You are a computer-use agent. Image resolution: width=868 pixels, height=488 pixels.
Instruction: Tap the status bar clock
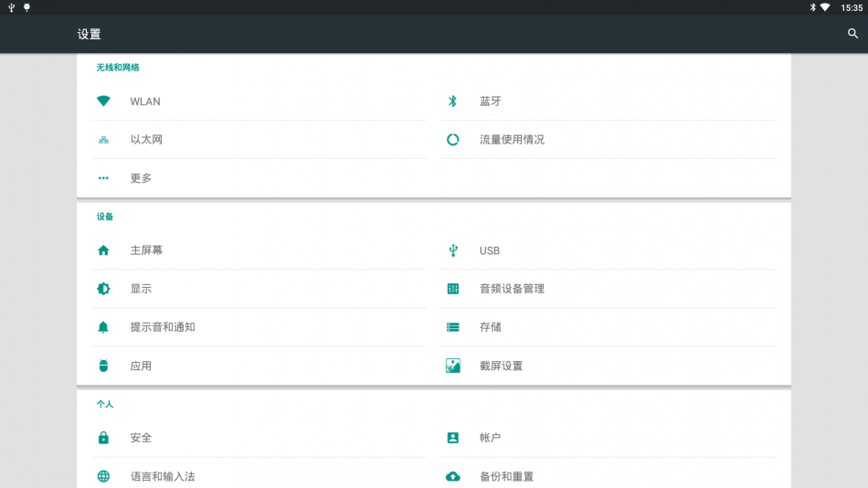pos(852,7)
